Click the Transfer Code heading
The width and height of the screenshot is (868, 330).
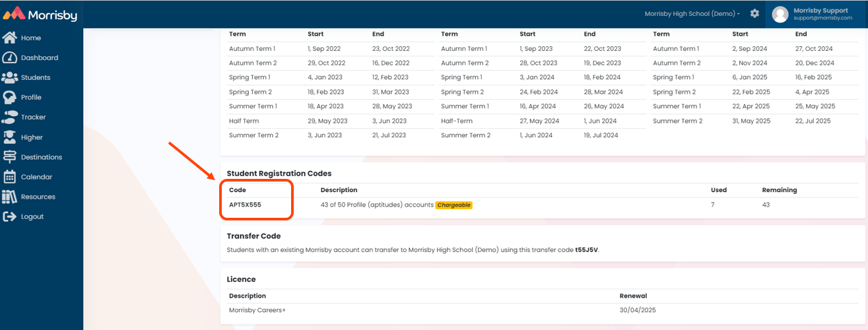tap(253, 236)
